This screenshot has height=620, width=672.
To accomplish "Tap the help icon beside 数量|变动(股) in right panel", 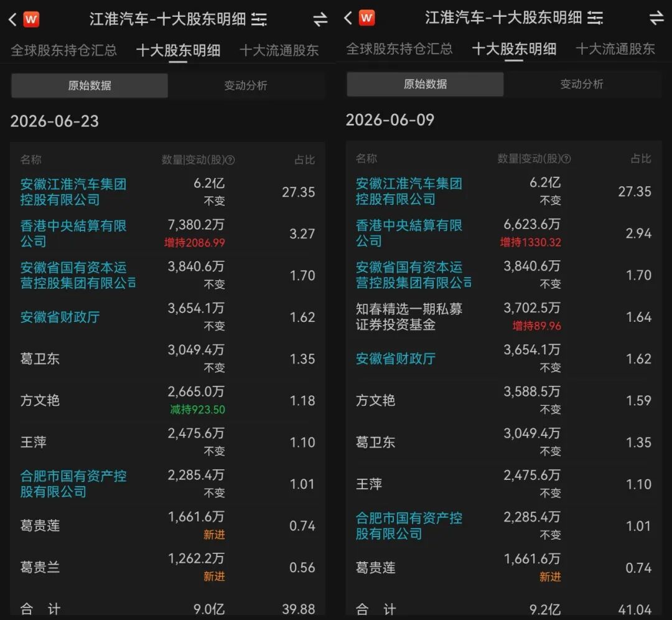I will pos(566,159).
